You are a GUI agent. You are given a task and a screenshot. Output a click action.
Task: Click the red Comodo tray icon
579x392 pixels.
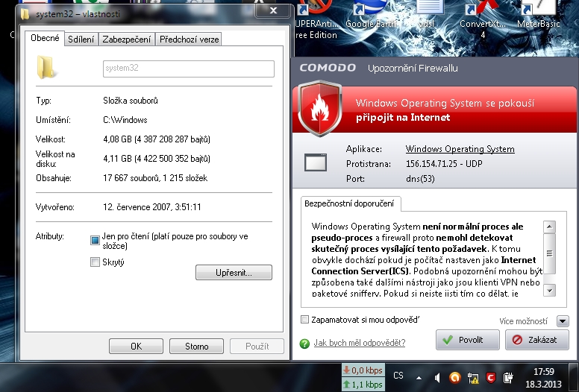491,377
